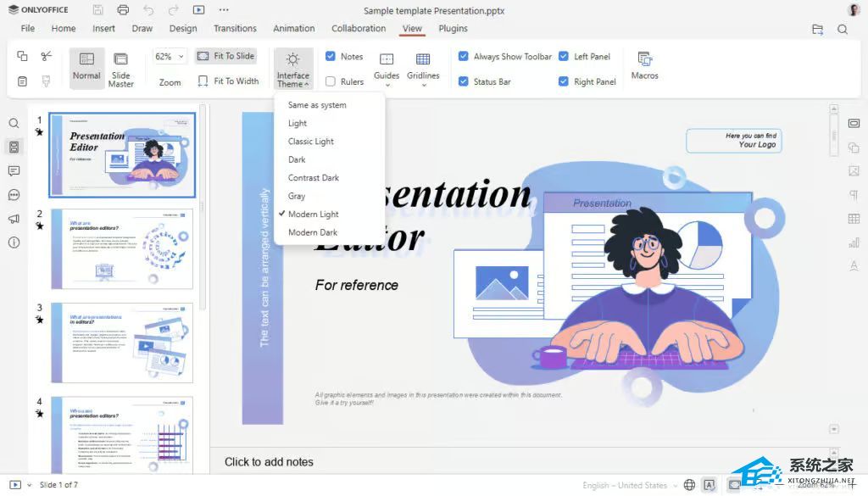Toggle Slides panel icon in left sidebar
The image size is (868, 496).
click(14, 148)
